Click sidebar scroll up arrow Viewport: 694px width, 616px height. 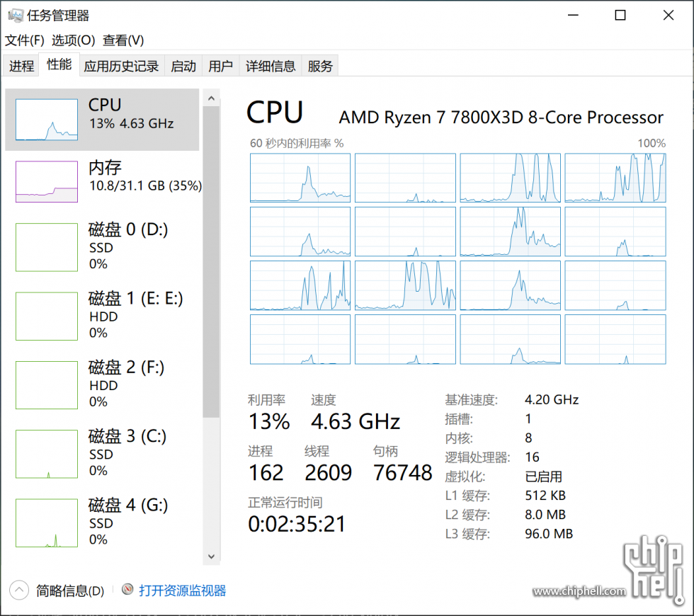pyautogui.click(x=211, y=98)
